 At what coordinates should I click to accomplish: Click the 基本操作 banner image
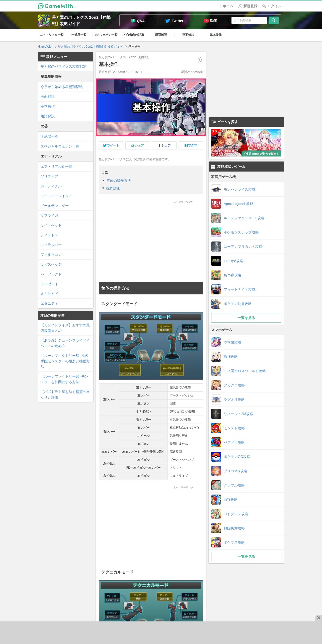pyautogui.click(x=151, y=107)
